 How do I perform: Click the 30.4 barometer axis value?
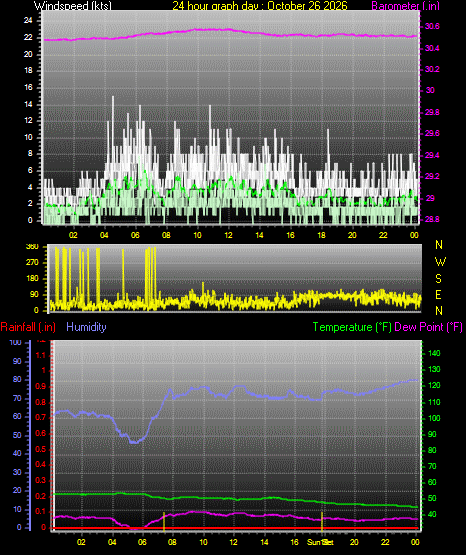[x=432, y=48]
